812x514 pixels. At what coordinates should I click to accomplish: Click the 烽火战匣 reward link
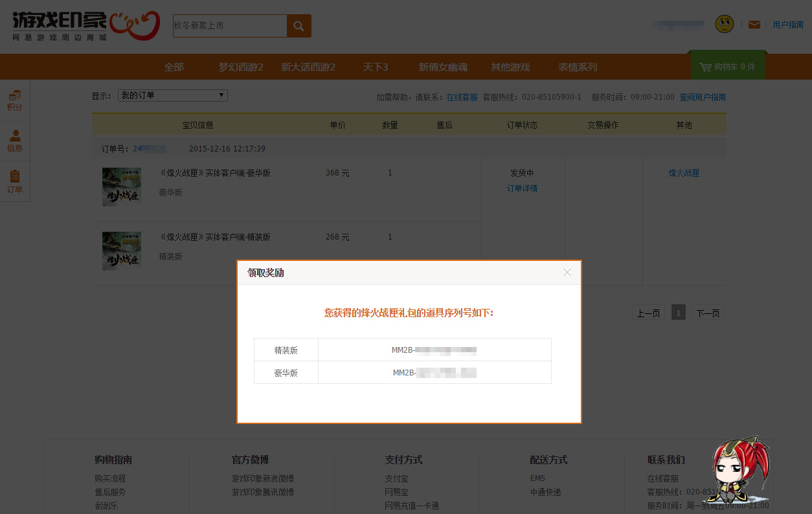[x=684, y=173]
